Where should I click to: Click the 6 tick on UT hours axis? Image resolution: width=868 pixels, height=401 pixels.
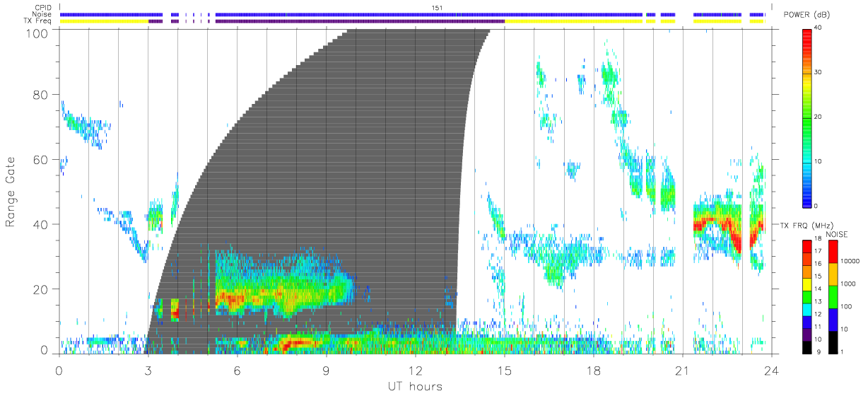point(237,370)
